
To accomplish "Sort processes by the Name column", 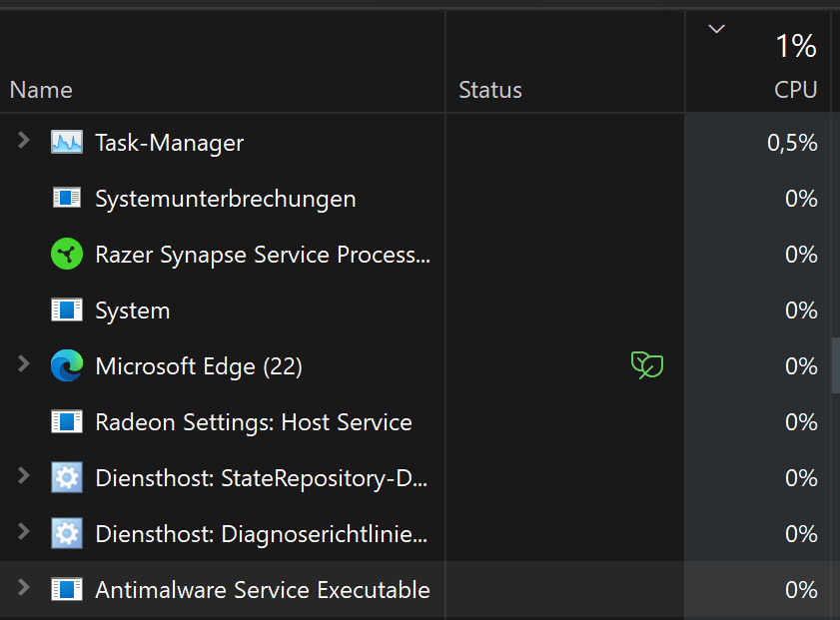I will click(41, 90).
